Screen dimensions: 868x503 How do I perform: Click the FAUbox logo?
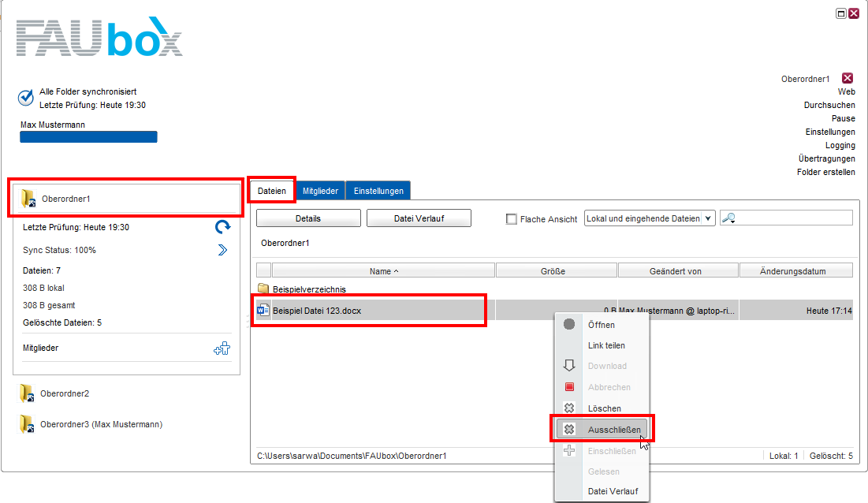[x=99, y=36]
